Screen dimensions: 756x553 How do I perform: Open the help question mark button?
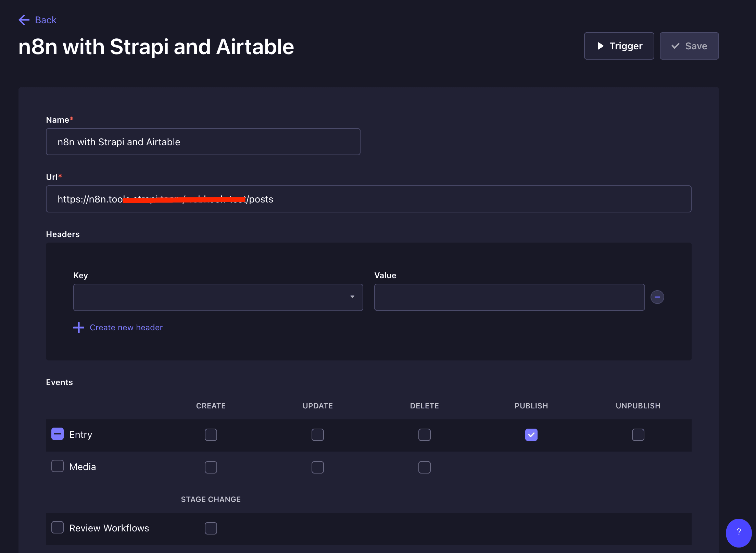739,533
